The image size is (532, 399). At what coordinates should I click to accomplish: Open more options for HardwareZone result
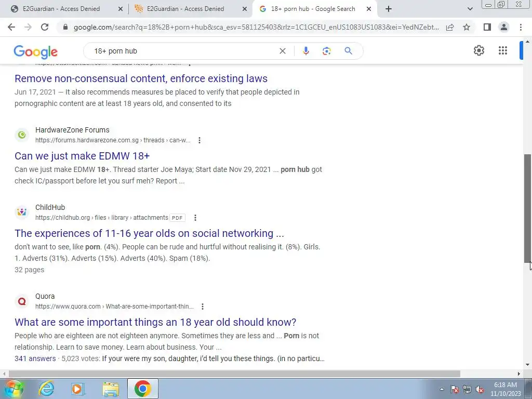(x=199, y=140)
